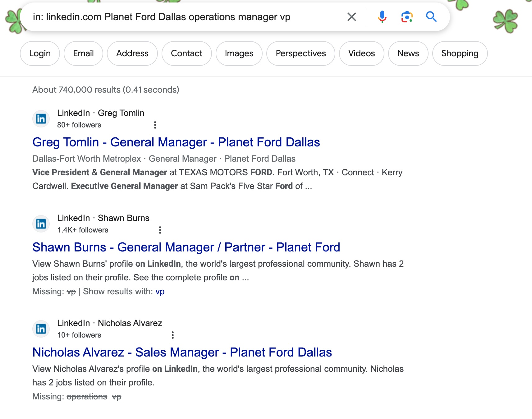Apply the Login search refinement chip
Screen dimensions: 532x419
pyautogui.click(x=40, y=53)
